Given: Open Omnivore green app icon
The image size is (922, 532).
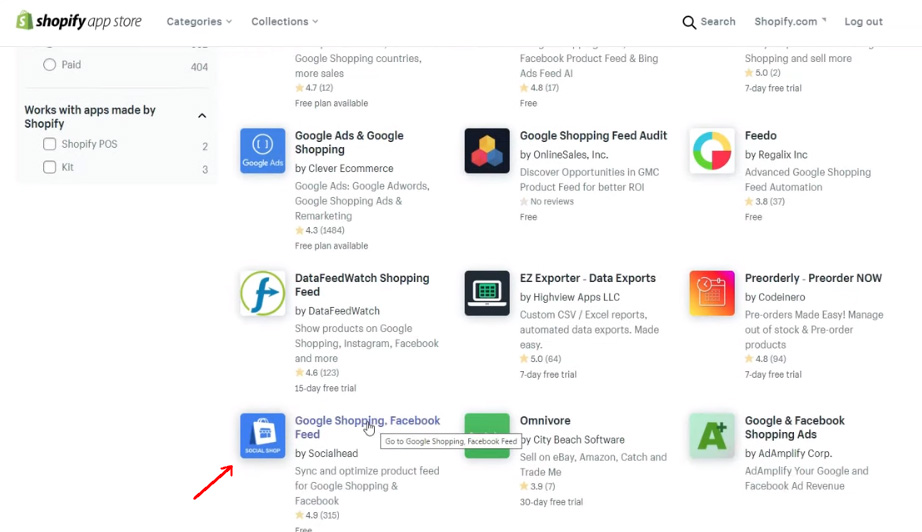Looking at the screenshot, I should tap(487, 436).
